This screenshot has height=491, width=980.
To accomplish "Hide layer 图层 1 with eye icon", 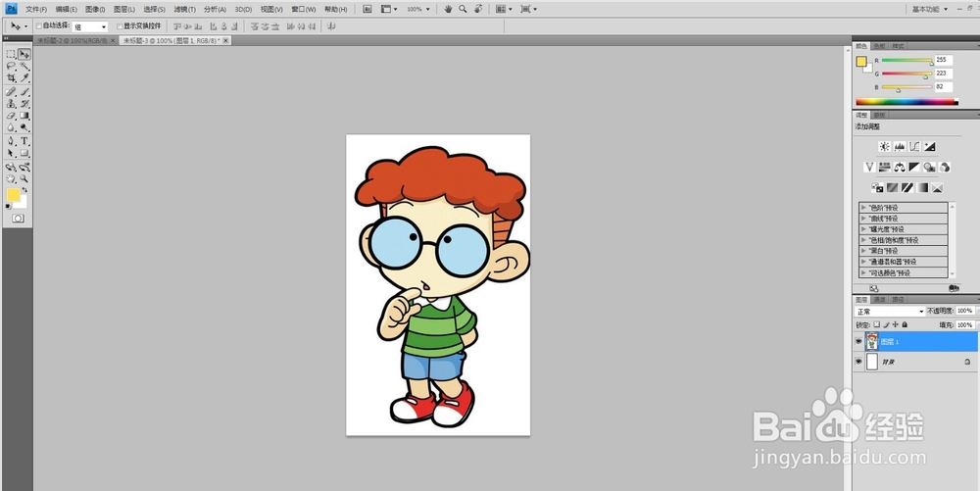I will (x=858, y=341).
